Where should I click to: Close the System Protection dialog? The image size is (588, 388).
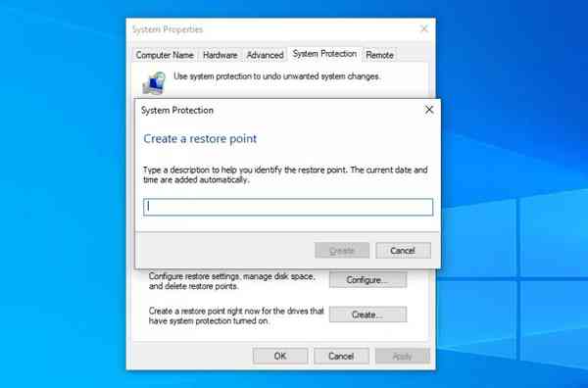click(x=429, y=110)
